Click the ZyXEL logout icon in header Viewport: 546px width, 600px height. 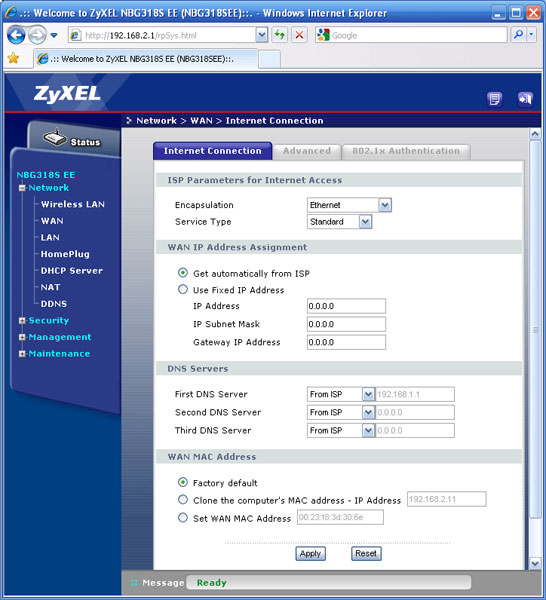tap(525, 99)
